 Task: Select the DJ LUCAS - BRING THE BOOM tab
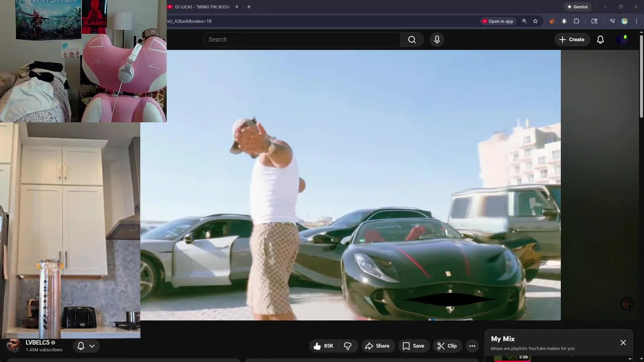(202, 7)
